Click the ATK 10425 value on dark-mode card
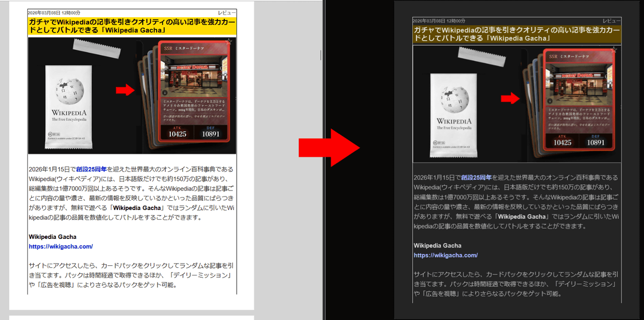The width and height of the screenshot is (644, 320). coord(562,142)
